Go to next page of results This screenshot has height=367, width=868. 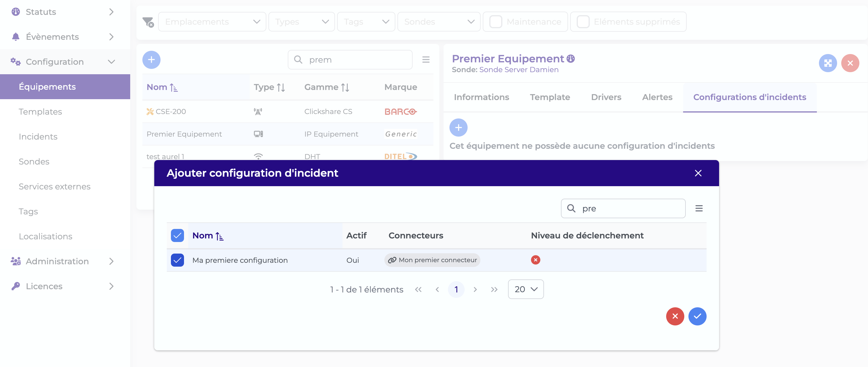pos(475,290)
